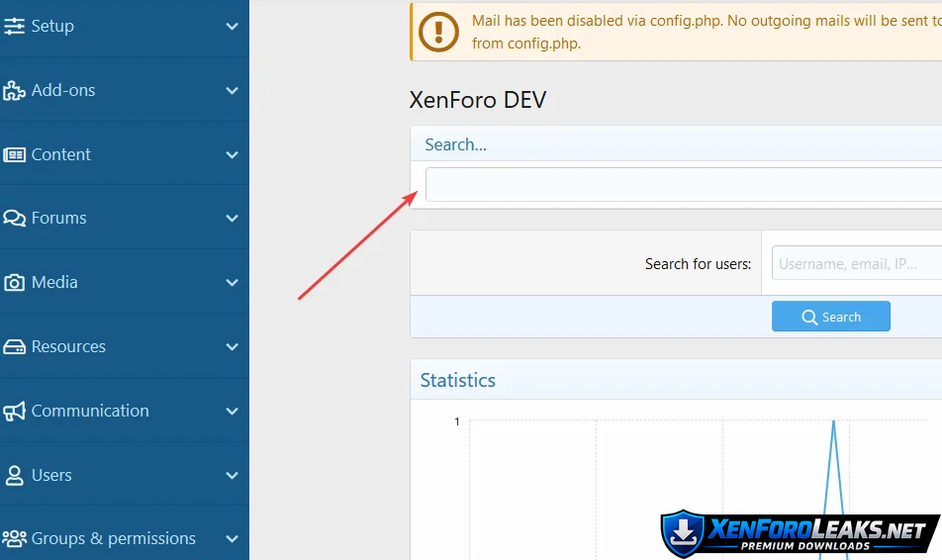
Task: Open the Content menu item
Action: pyautogui.click(x=61, y=154)
